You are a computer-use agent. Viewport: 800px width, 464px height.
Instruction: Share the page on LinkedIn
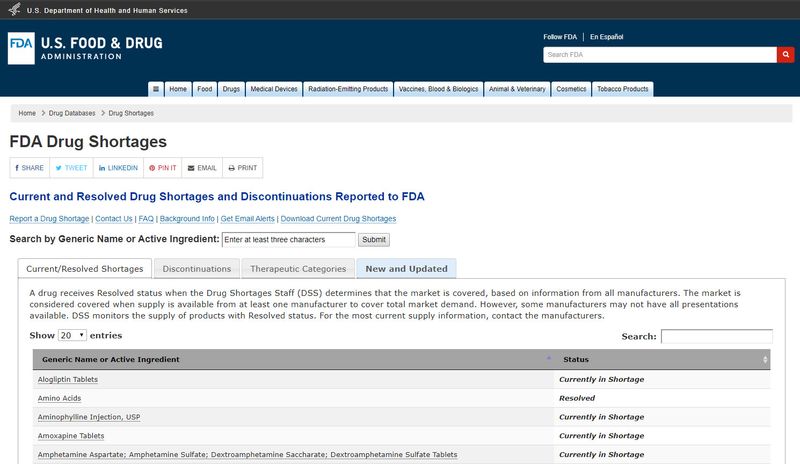(118, 168)
